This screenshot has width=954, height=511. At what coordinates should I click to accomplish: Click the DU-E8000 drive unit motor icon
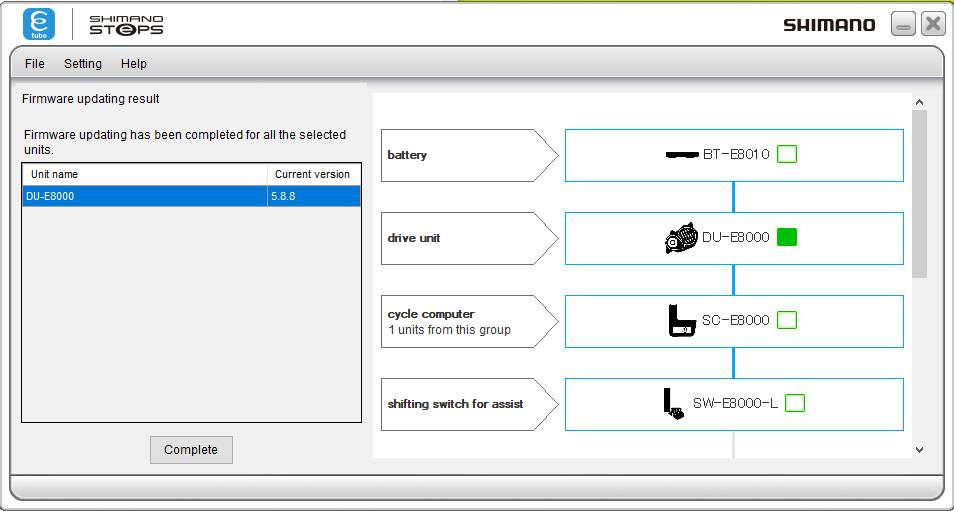point(681,238)
